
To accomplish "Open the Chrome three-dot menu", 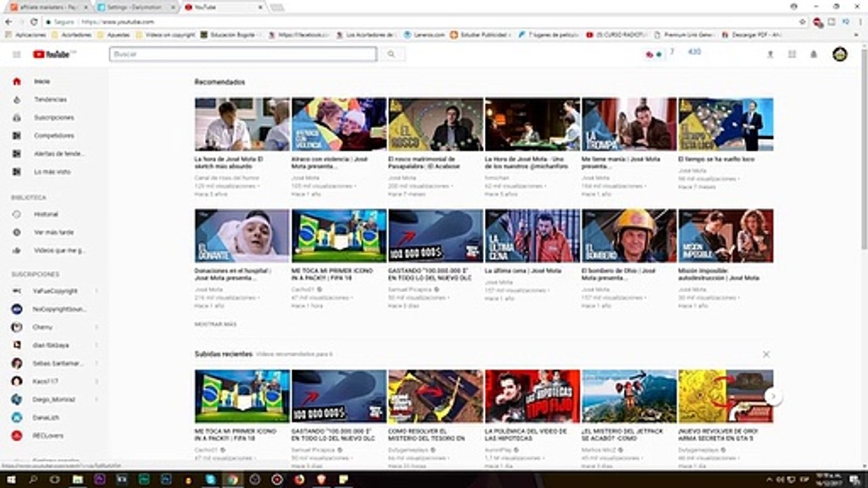I will (x=860, y=22).
